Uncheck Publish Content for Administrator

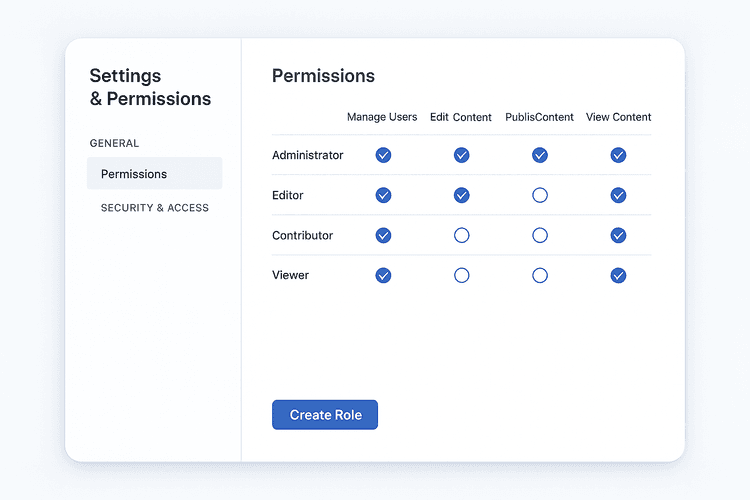tap(540, 155)
